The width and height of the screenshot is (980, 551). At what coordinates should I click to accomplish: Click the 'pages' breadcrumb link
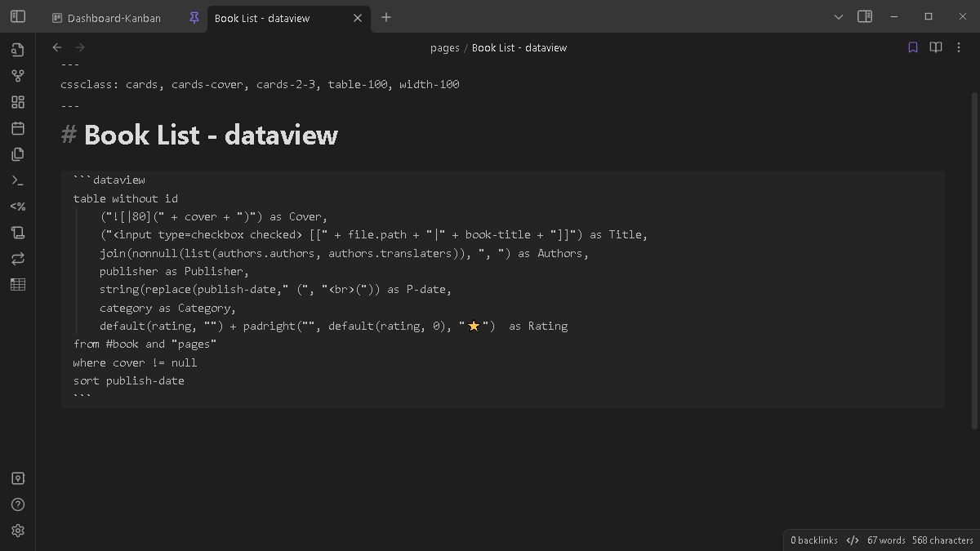[445, 47]
